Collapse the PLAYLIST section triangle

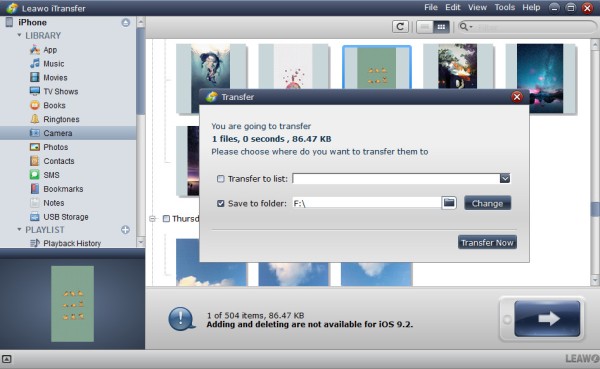tap(19, 230)
